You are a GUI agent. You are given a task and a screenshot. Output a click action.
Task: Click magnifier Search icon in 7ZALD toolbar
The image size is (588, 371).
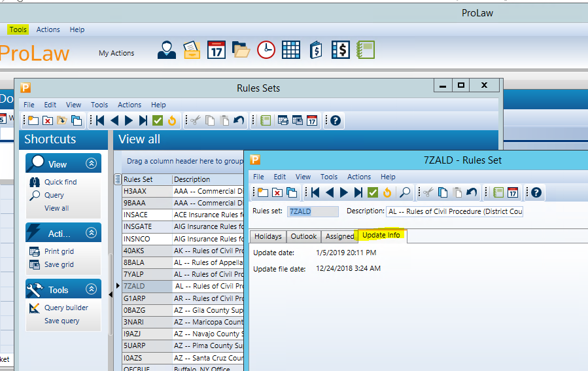click(405, 192)
